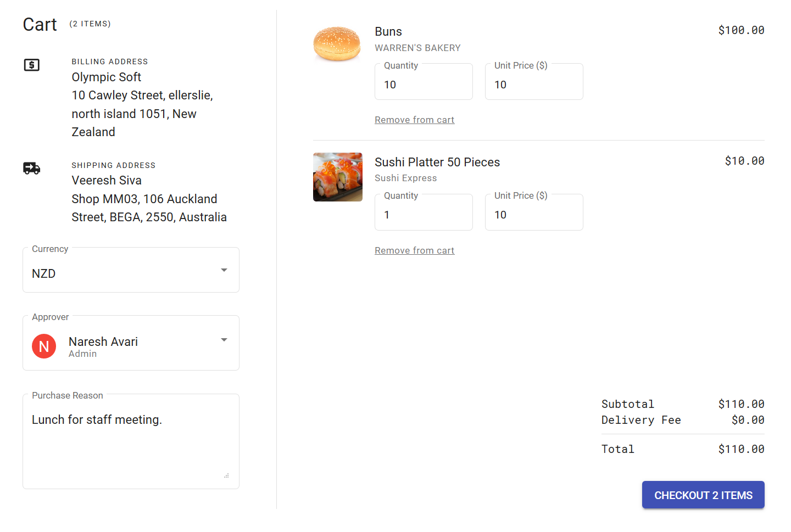Select the NZD currency field
Screen dimensions: 791x532
(x=121, y=273)
